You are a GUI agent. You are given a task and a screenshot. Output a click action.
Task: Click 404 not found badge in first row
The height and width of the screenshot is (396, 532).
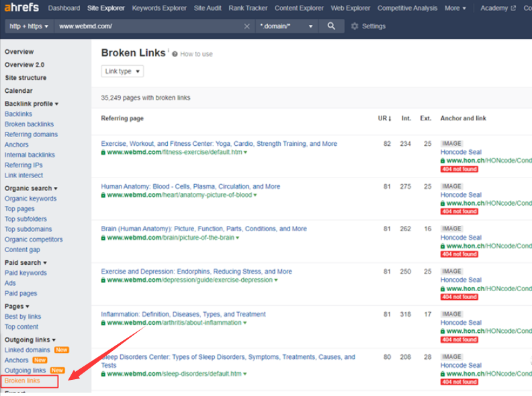coord(459,169)
